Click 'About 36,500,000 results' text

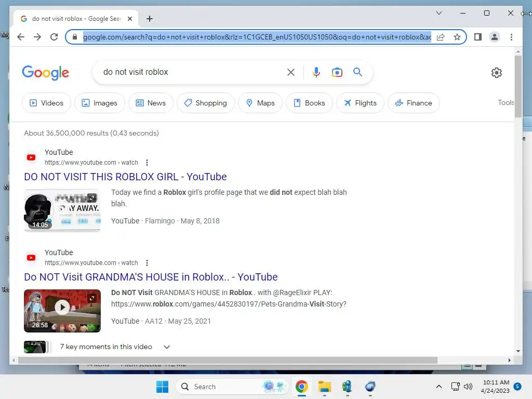pos(91,133)
